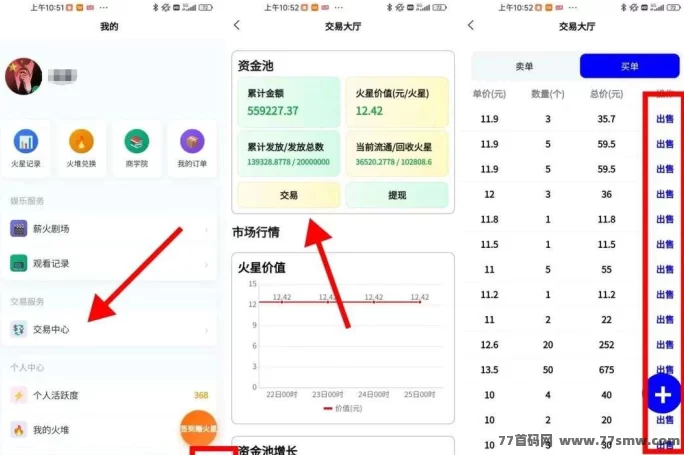Click the 22日00时 chart data point
684x455 pixels.
coord(282,302)
